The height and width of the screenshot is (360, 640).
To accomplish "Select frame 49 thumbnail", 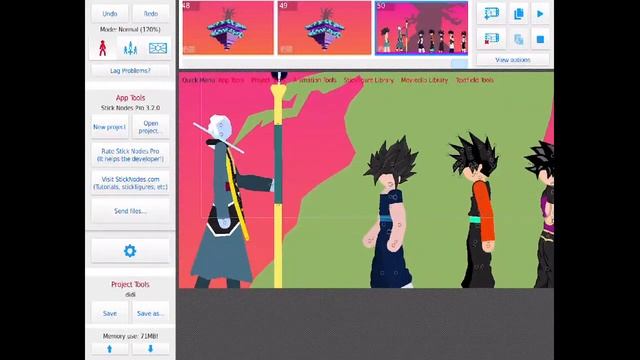I will (324, 28).
